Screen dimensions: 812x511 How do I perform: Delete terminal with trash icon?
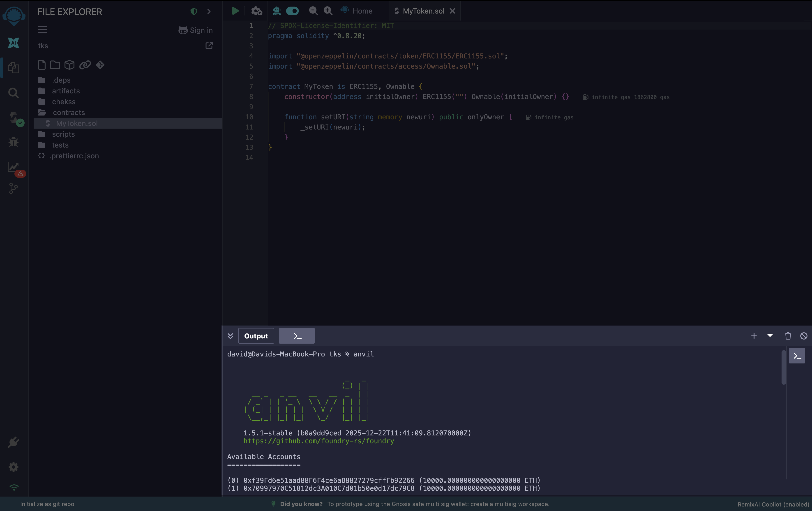788,336
